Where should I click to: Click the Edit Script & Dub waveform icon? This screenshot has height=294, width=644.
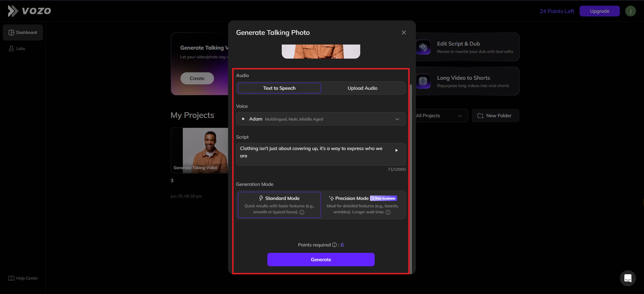[x=423, y=47]
